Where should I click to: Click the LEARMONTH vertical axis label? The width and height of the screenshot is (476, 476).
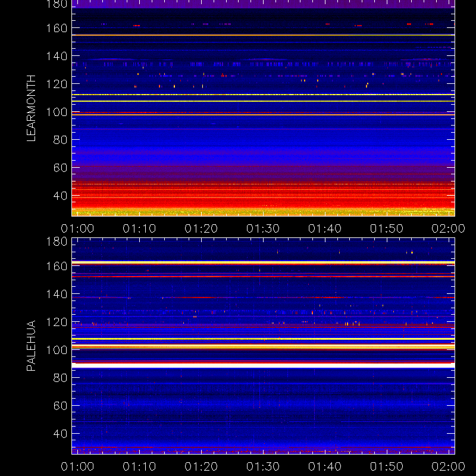click(31, 108)
